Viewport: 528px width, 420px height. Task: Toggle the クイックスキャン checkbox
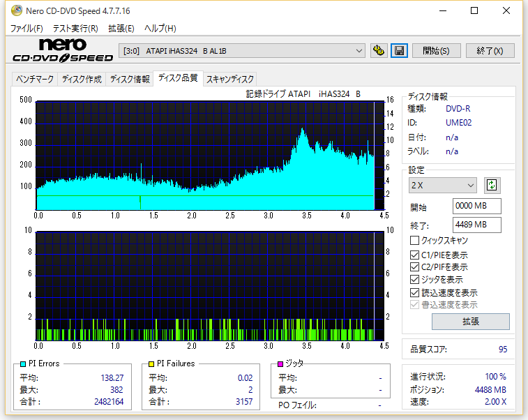click(x=414, y=241)
